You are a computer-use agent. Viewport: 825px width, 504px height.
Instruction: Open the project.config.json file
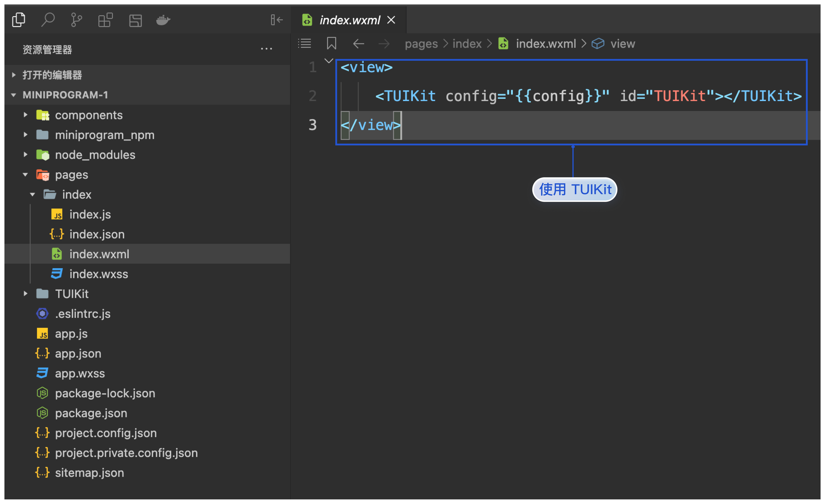pyautogui.click(x=147, y=433)
